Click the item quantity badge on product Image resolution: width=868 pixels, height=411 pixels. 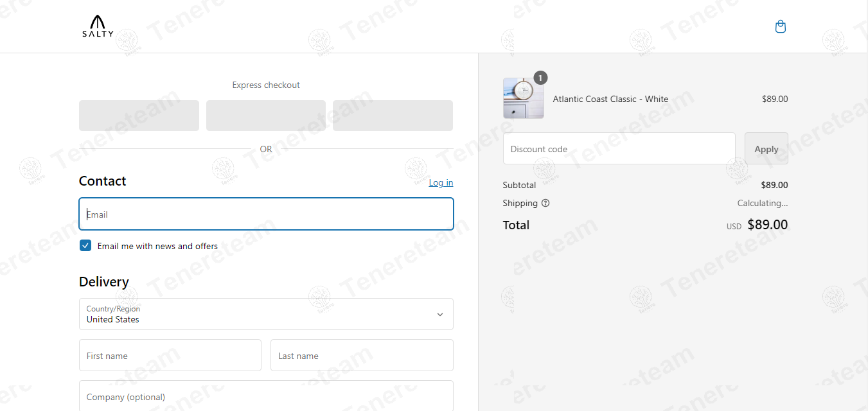click(540, 78)
